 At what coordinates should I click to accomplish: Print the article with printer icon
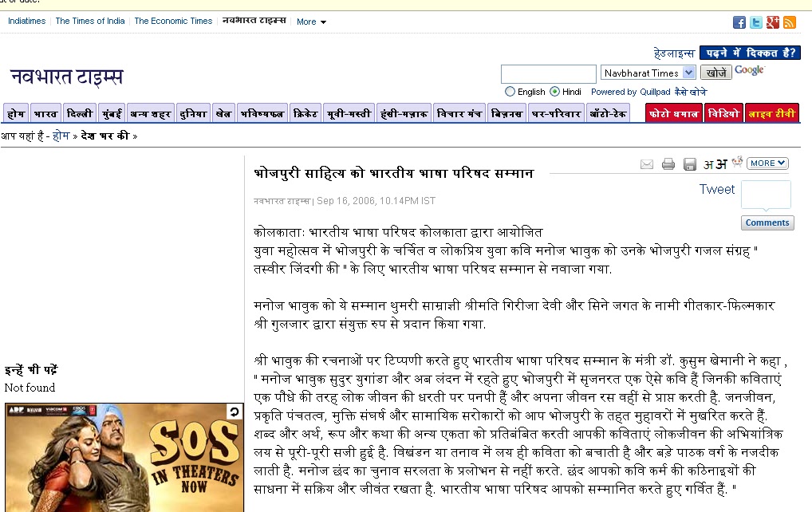click(668, 164)
